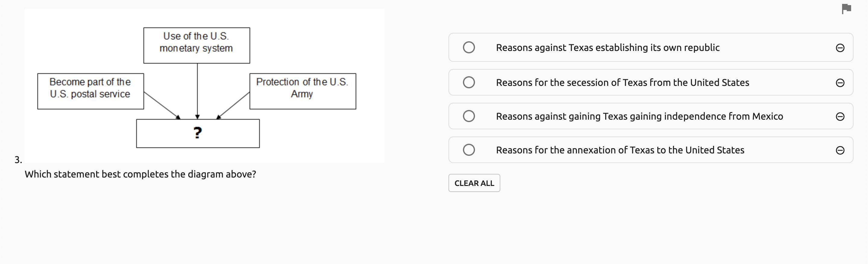Flag question 3 for review

[x=846, y=8]
